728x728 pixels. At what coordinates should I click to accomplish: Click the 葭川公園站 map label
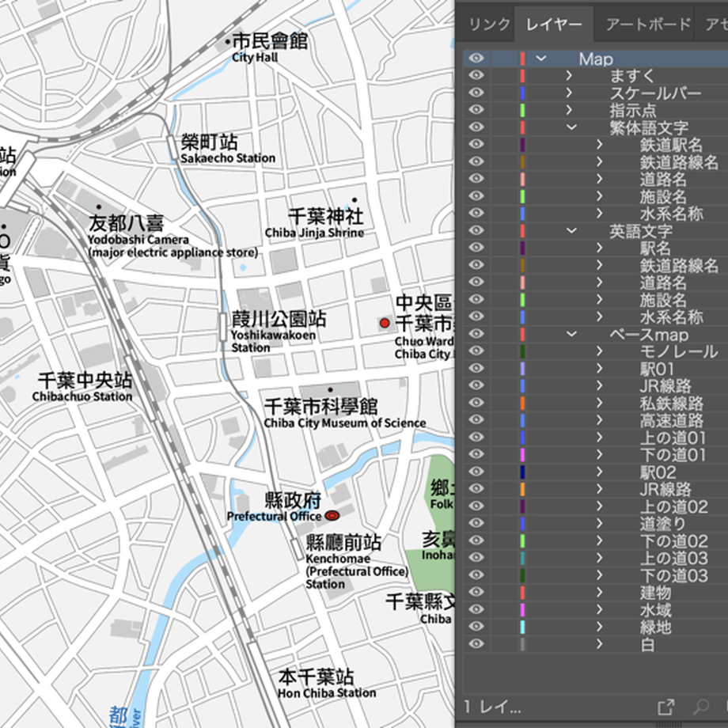[279, 319]
